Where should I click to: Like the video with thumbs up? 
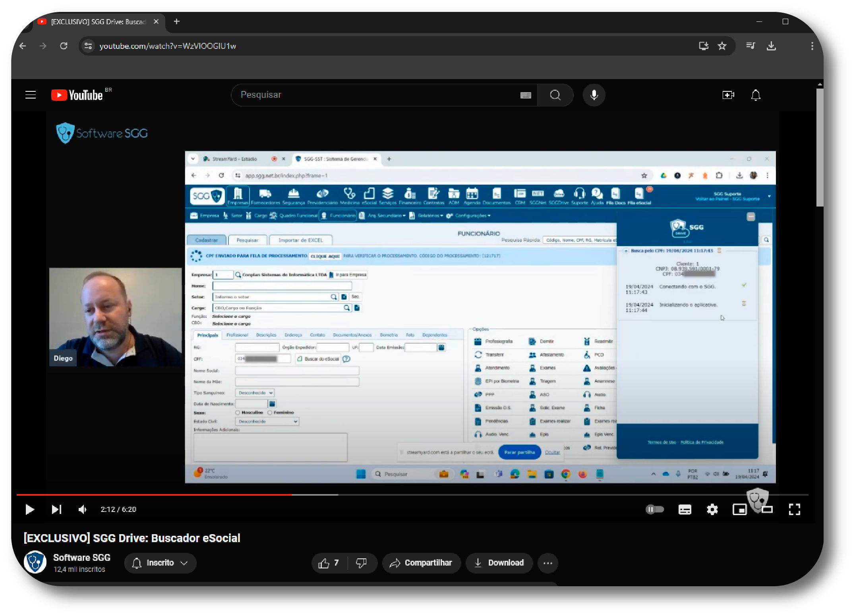click(x=329, y=563)
